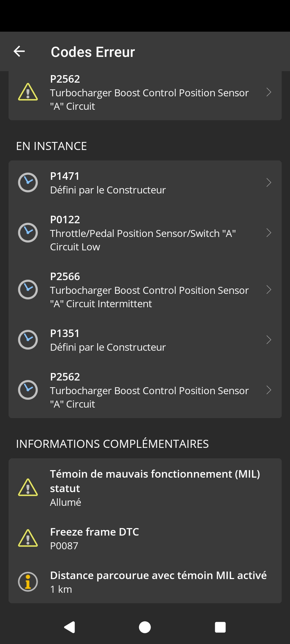Tap the pending clock icon for P0122

[x=28, y=233]
